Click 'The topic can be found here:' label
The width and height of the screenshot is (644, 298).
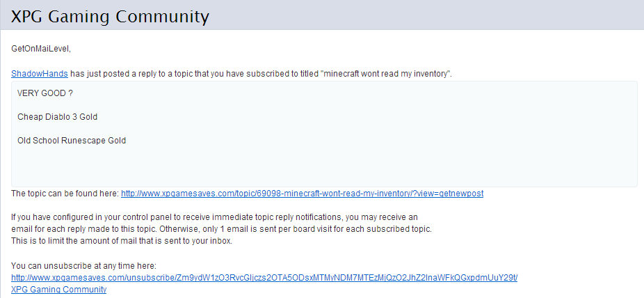pos(65,194)
